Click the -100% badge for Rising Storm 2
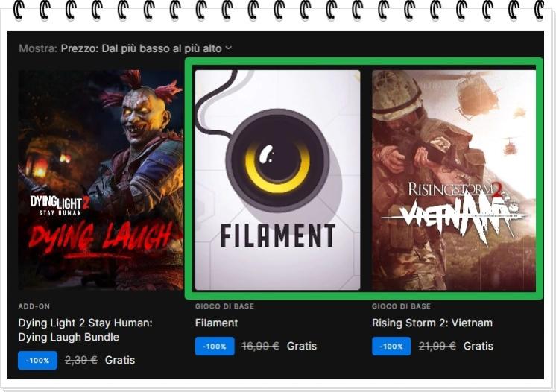Image resolution: width=556 pixels, height=392 pixels. coord(391,346)
